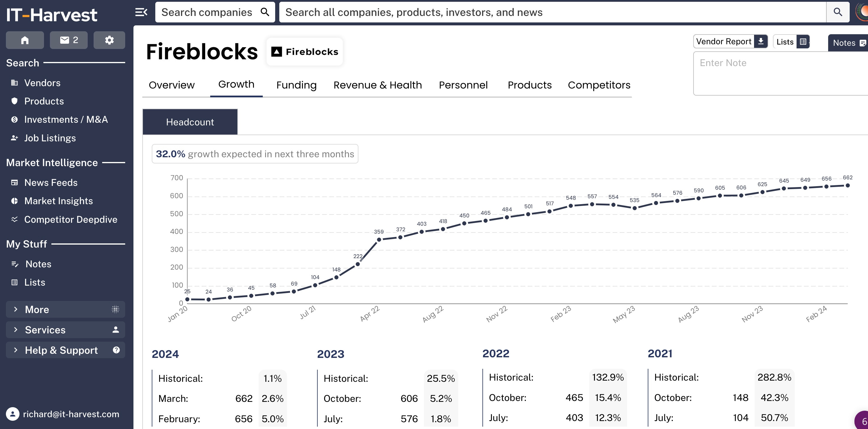The width and height of the screenshot is (868, 429).
Task: Open My Stuff Lists
Action: pos(34,282)
